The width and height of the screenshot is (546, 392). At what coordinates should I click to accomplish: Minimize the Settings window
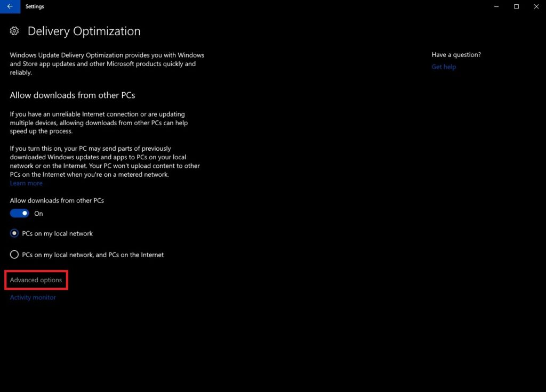click(496, 6)
